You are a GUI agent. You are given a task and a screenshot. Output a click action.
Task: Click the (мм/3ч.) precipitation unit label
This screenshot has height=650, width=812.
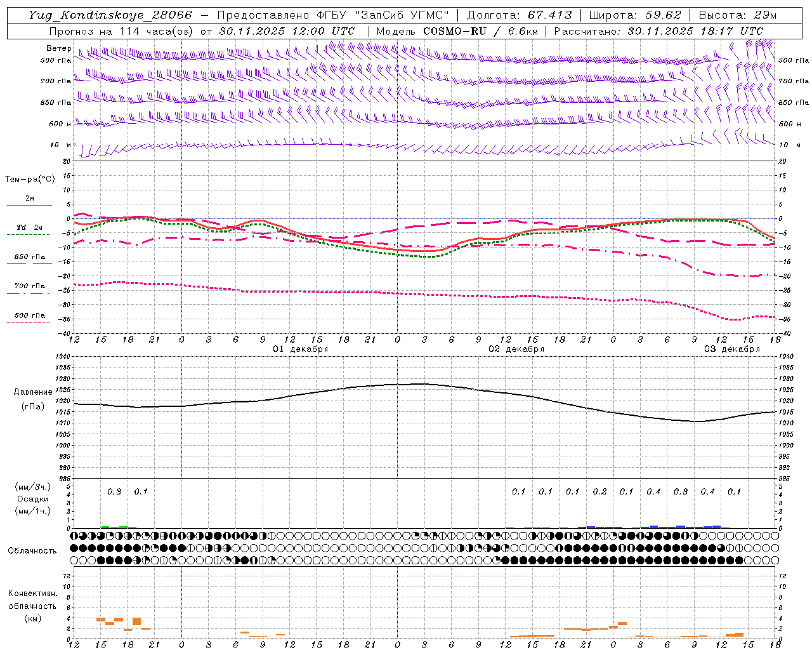[x=33, y=487]
